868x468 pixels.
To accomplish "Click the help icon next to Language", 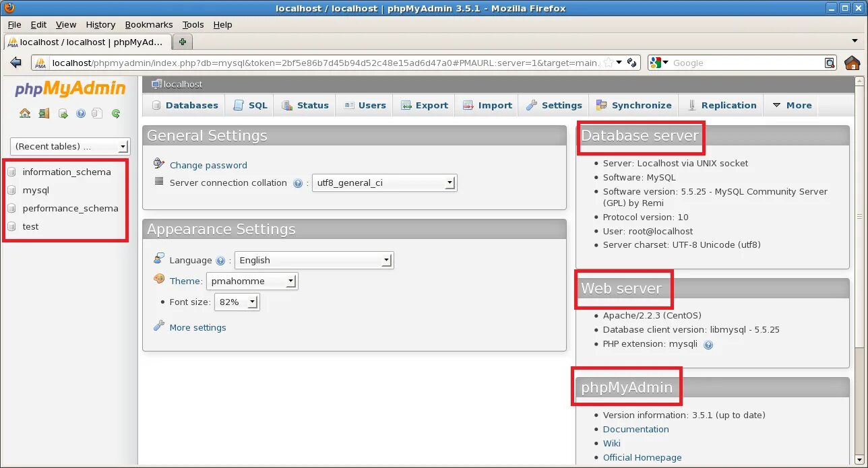I will [220, 261].
